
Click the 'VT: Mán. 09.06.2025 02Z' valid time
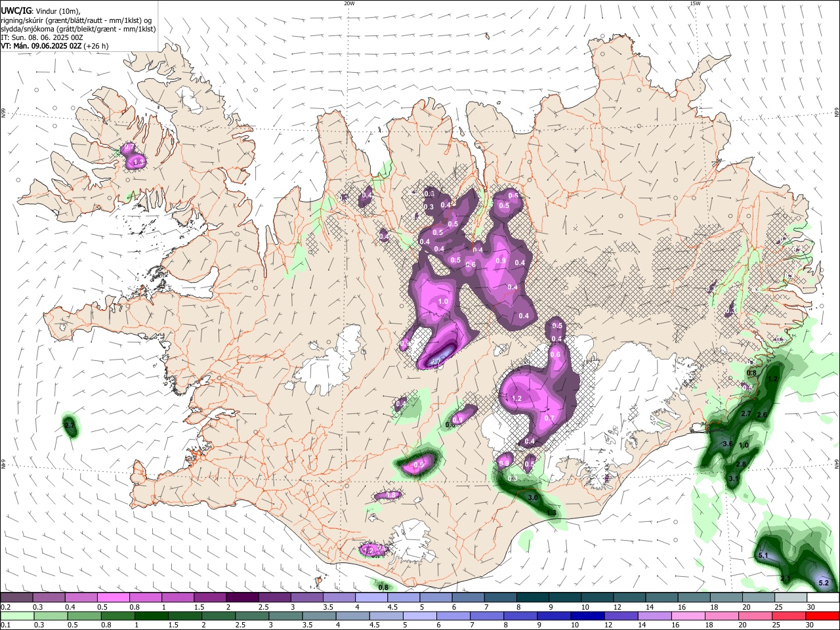coord(41,46)
